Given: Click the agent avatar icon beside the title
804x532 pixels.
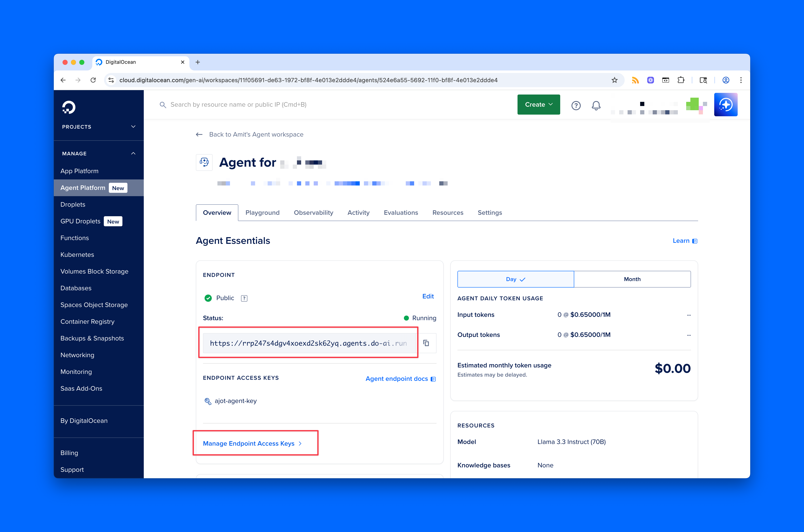Looking at the screenshot, I should click(204, 162).
